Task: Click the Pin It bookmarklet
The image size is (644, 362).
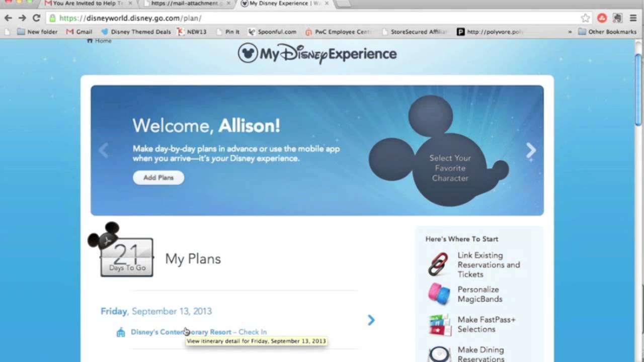Action: click(227, 32)
